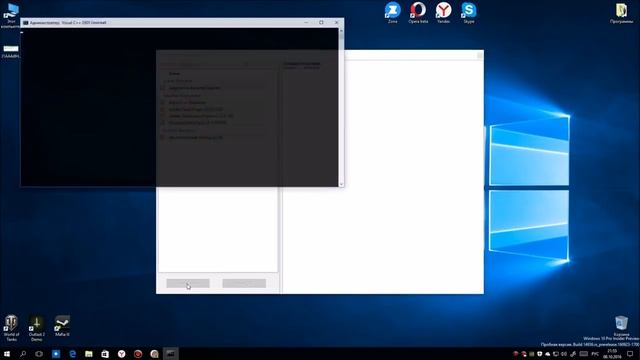Select the Этот компьютер desktop icon
Screen dimensions: 640x360
(x=10, y=16)
